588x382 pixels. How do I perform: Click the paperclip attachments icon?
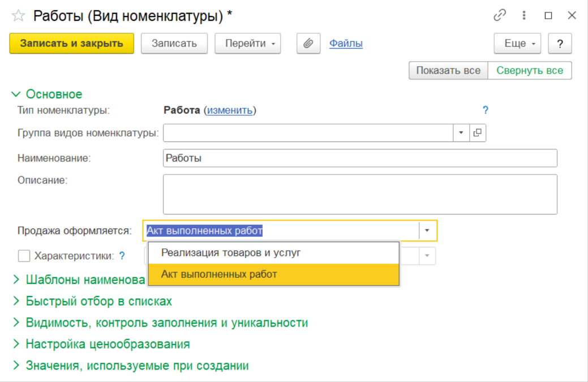[308, 44]
